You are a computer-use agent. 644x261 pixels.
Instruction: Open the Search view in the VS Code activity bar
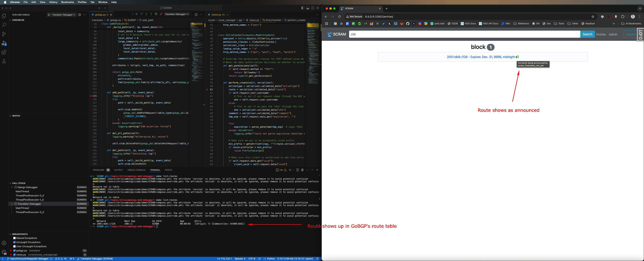[x=4, y=25]
